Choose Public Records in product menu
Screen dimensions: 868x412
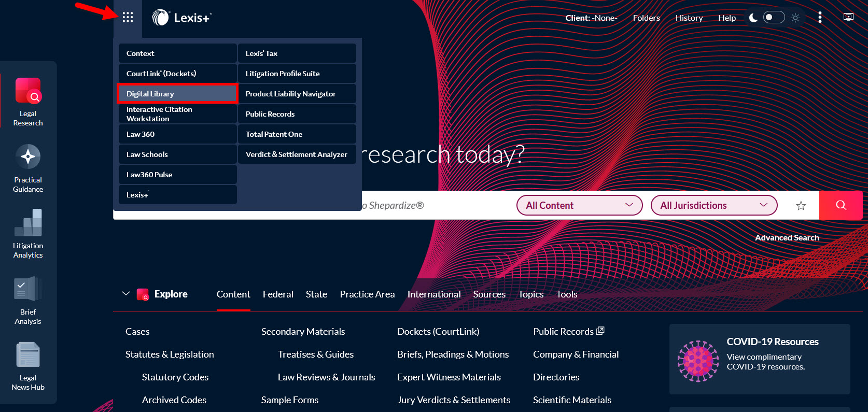[297, 114]
